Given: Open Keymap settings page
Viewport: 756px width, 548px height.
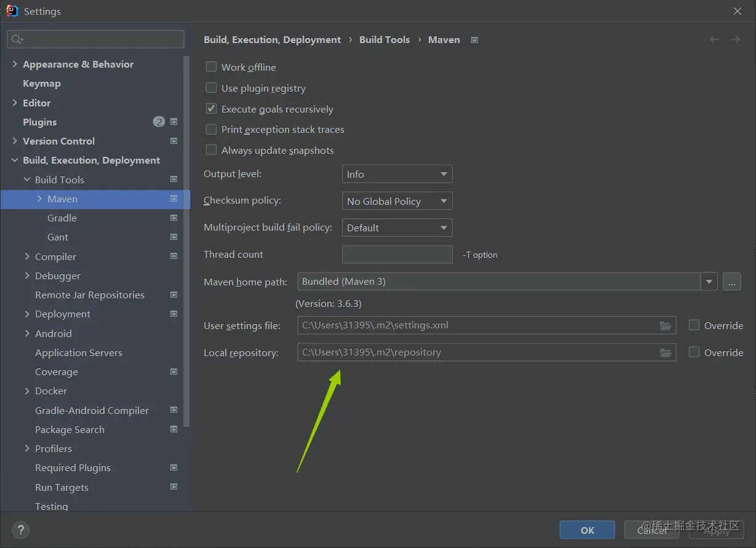Looking at the screenshot, I should pos(42,83).
